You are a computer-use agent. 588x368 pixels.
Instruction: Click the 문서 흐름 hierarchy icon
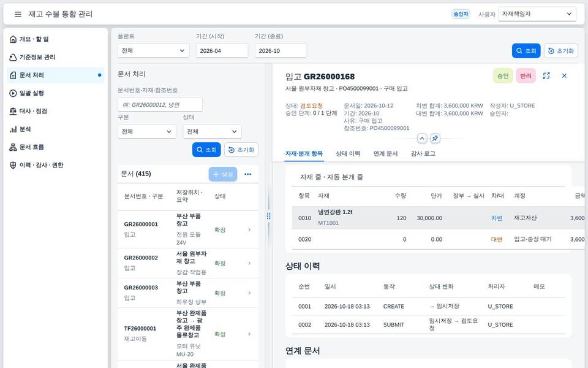pos(13,147)
